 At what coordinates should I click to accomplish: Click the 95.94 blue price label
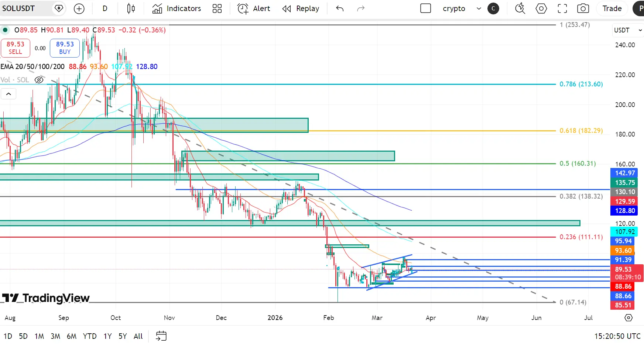tap(623, 241)
